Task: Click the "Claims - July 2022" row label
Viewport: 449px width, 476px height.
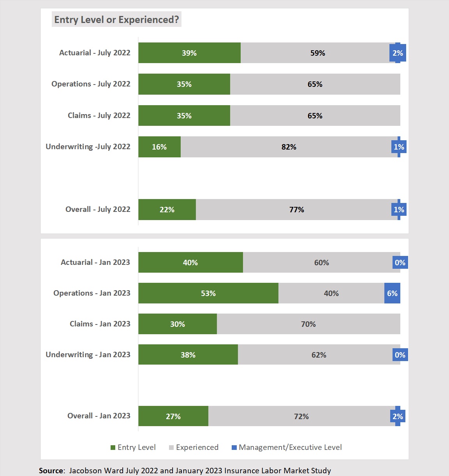Action: click(x=99, y=115)
